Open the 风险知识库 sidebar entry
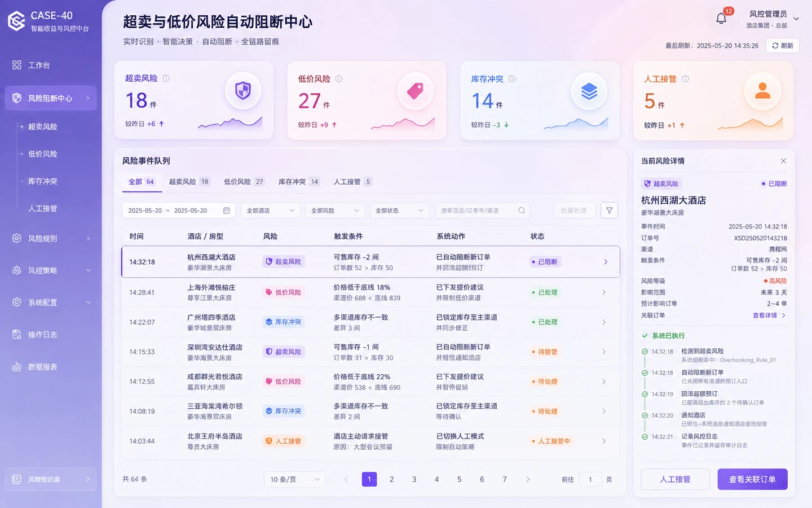 pyautogui.click(x=51, y=479)
